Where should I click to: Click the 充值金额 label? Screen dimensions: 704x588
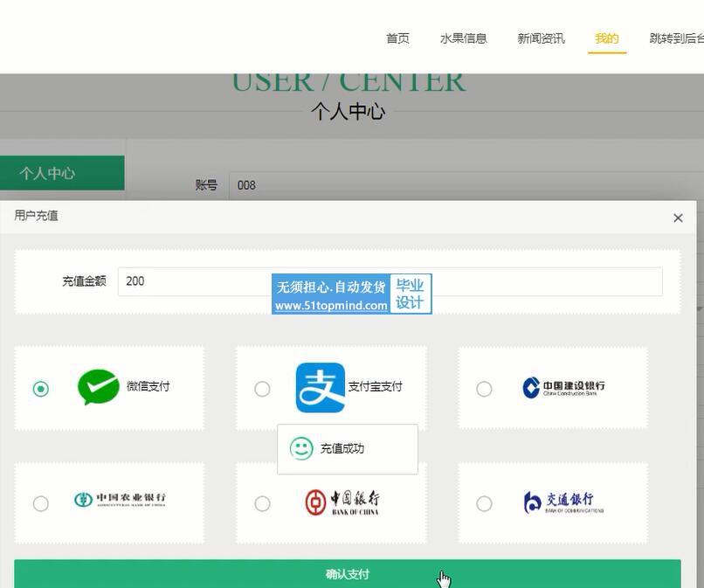[84, 281]
